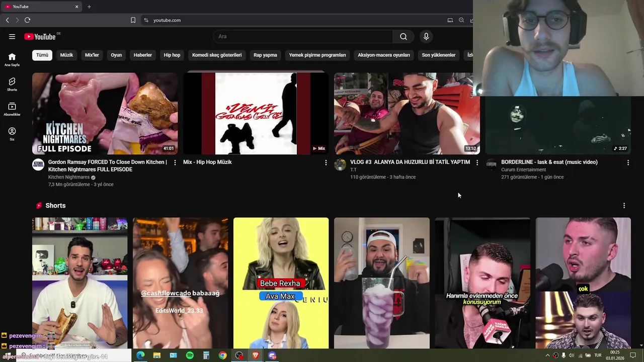Viewport: 644px width, 362px height.
Task: Select the Hip hop filter chip
Action: (172, 55)
